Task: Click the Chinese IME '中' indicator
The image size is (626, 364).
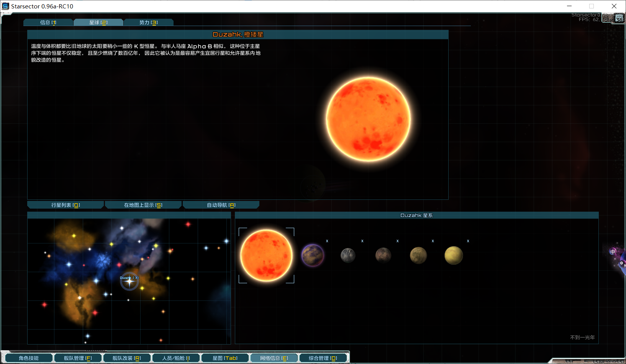Action: click(613, 251)
